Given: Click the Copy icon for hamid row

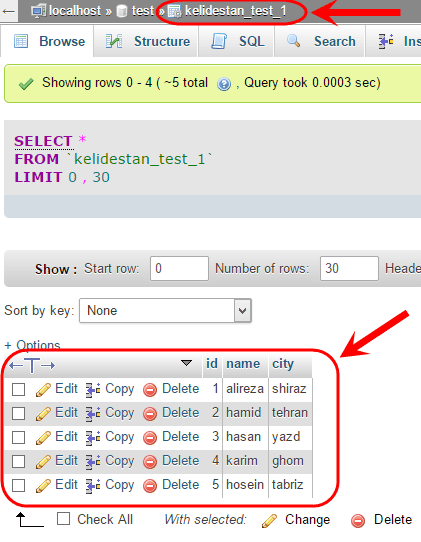Looking at the screenshot, I should coord(93,414).
